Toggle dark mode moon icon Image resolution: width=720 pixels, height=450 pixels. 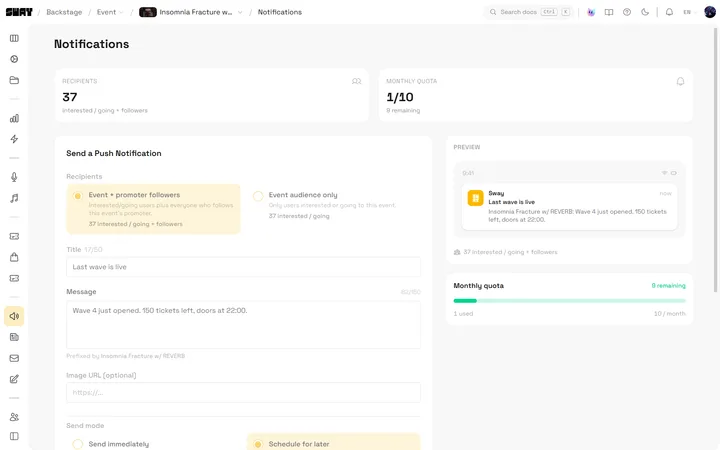[x=645, y=12]
